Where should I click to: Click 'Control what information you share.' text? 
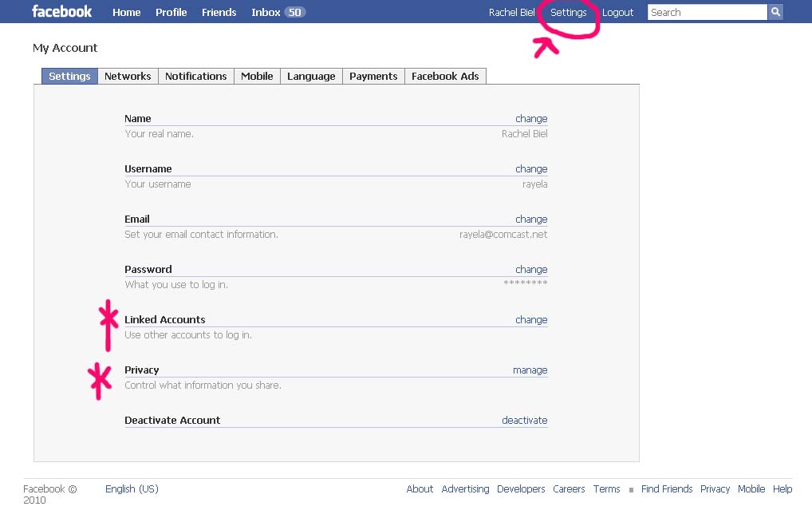pyautogui.click(x=203, y=385)
